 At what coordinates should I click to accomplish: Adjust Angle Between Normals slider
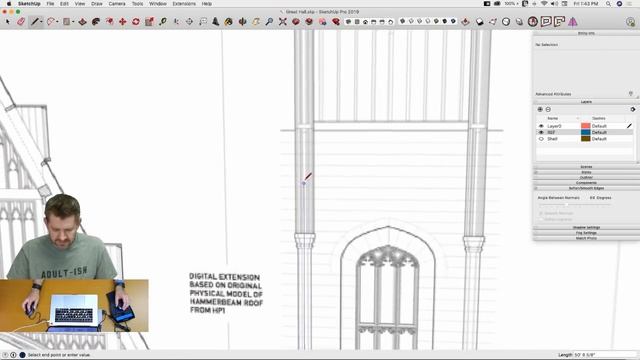click(567, 204)
